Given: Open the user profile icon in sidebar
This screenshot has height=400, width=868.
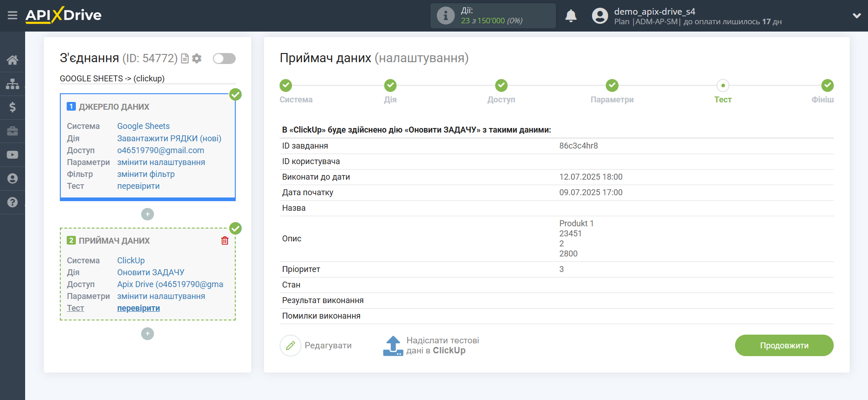Looking at the screenshot, I should (x=12, y=179).
